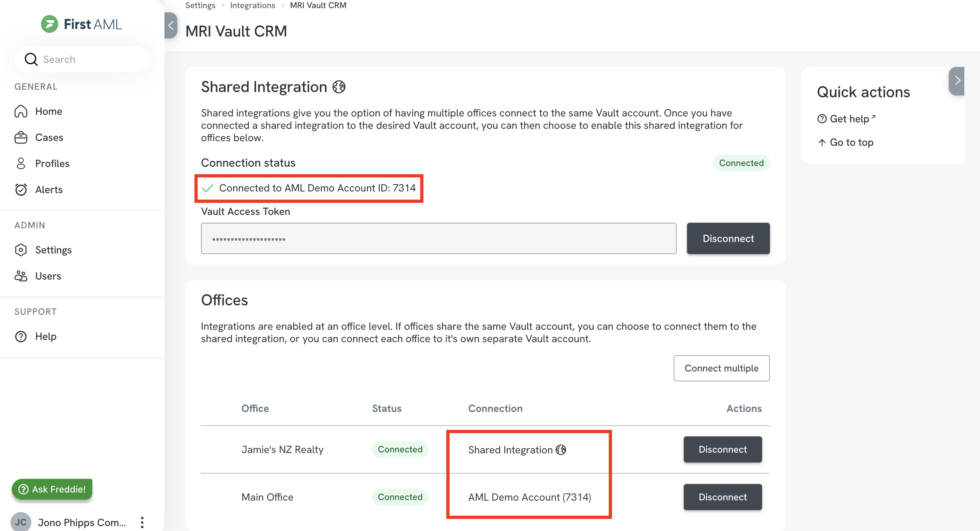Screen dimensions: 980x531
Task: Click the Shared Integration globe icon in the heading
Action: [339, 87]
